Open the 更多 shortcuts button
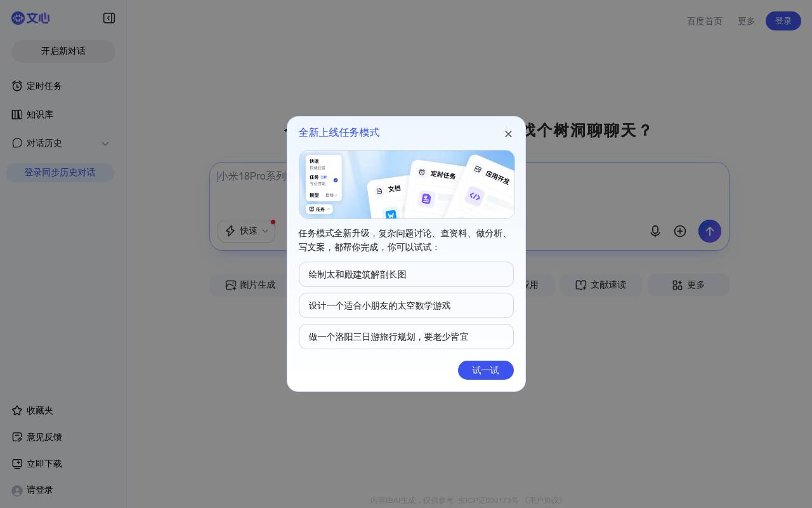Viewport: 812px width, 508px height. click(x=688, y=285)
